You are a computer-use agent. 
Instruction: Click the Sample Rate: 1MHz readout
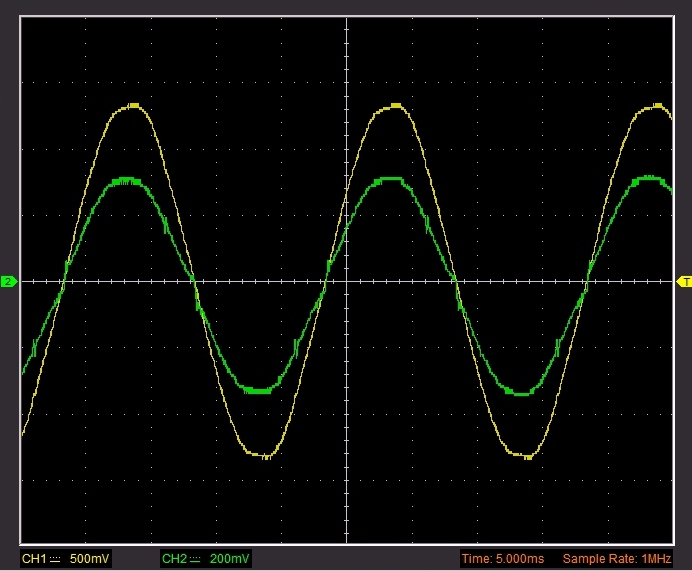617,559
